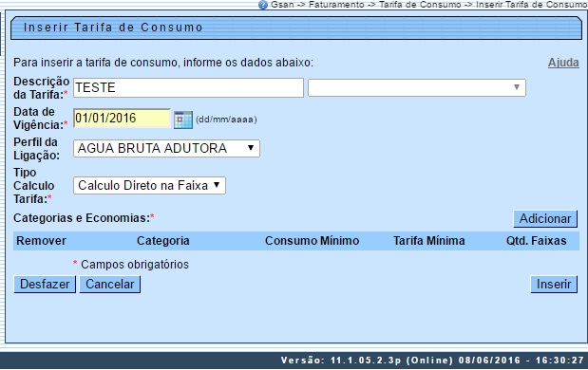Image resolution: width=588 pixels, height=370 pixels.
Task: Click the Gsan breadcrumb path text
Action: [x=429, y=5]
